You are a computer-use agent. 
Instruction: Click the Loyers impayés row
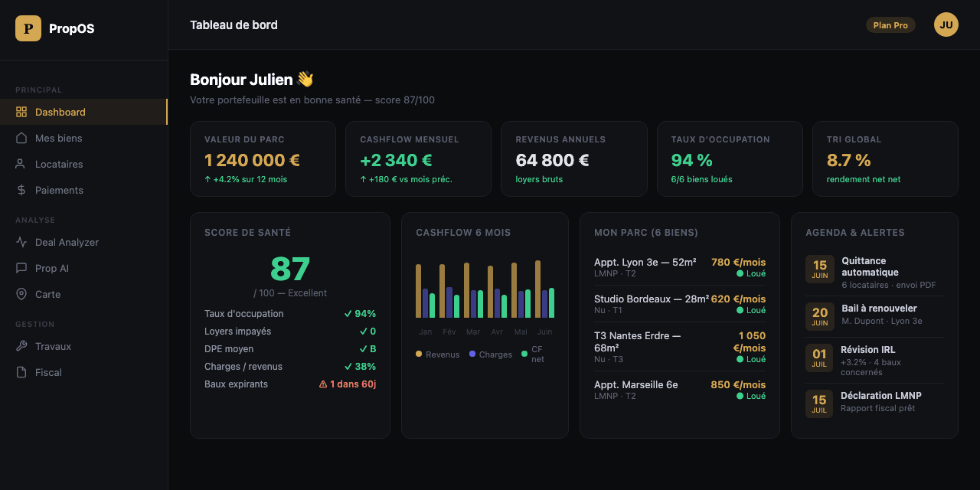pos(290,332)
